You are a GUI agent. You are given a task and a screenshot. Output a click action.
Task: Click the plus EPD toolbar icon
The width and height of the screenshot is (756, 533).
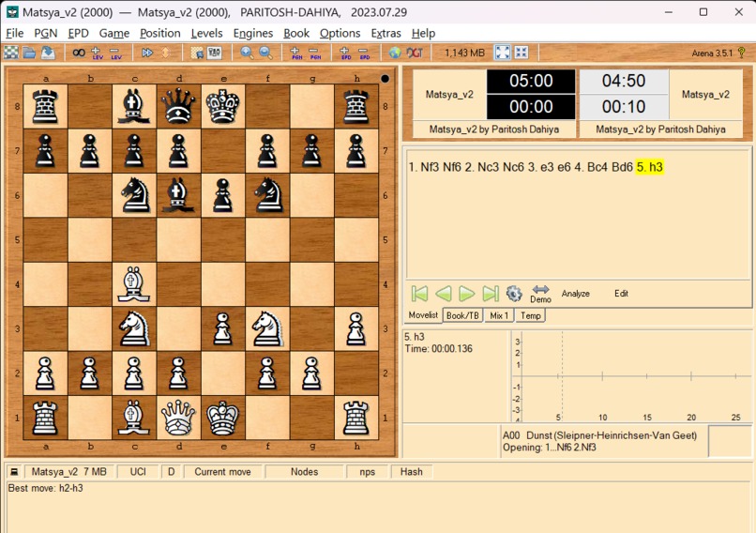coord(345,53)
